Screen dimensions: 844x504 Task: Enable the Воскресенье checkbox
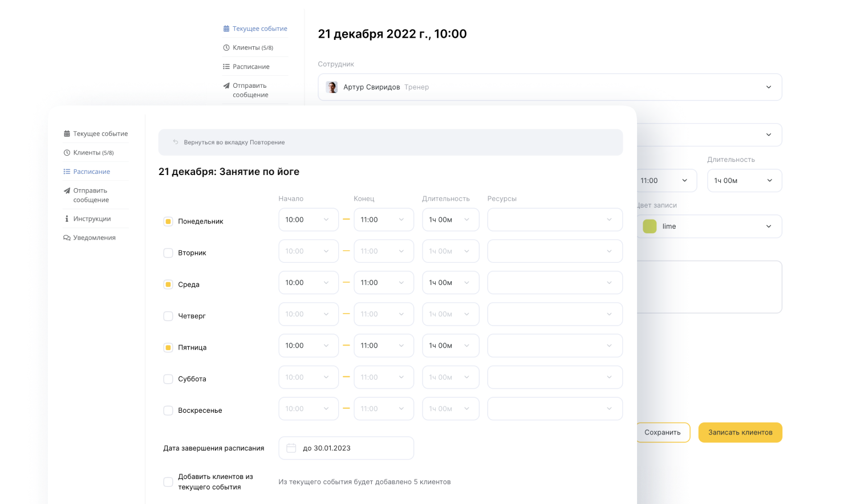tap(168, 410)
